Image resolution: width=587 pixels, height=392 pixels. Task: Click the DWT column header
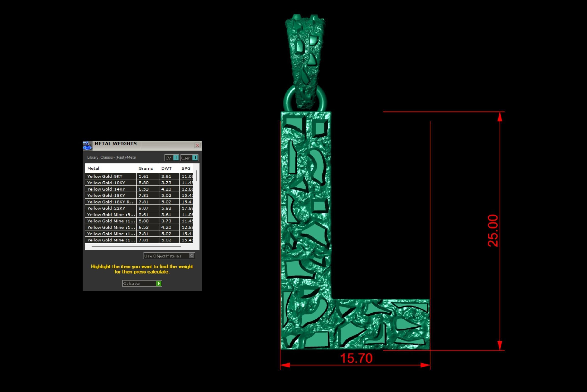pos(169,168)
